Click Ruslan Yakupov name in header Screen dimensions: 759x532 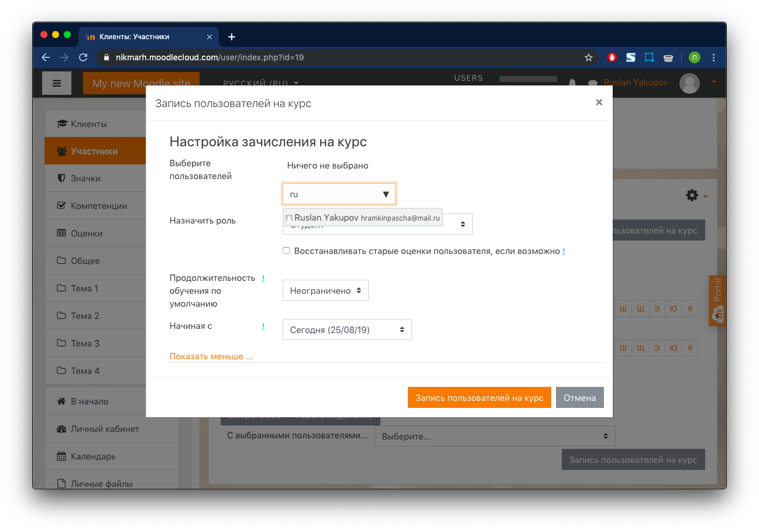click(x=636, y=83)
